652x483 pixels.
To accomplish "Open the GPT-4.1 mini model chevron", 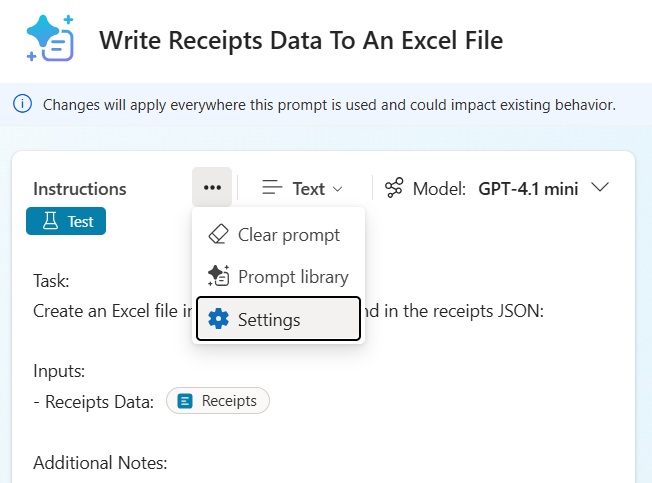I will pyautogui.click(x=601, y=187).
